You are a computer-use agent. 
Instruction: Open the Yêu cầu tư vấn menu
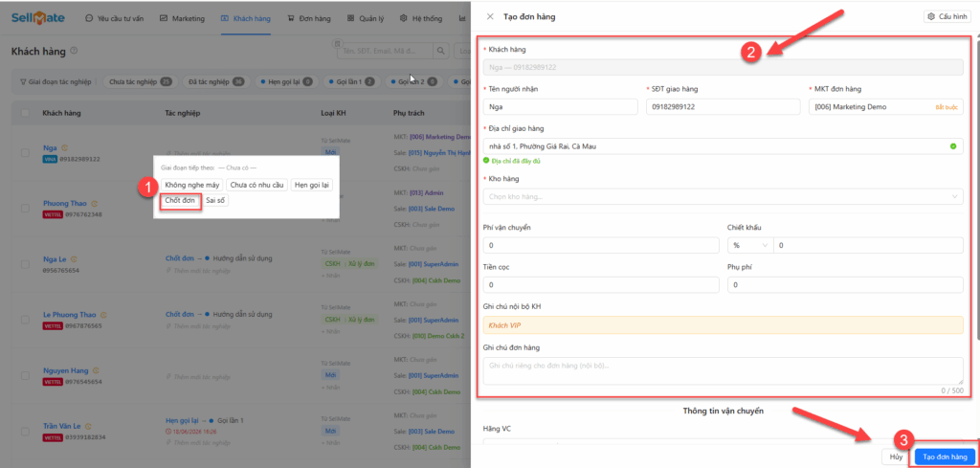(x=115, y=19)
